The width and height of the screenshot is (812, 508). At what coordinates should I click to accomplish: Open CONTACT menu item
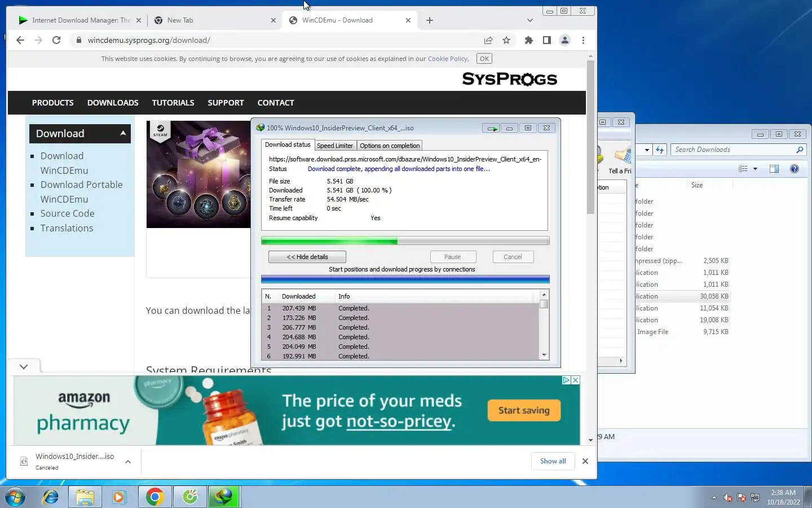pyautogui.click(x=276, y=103)
